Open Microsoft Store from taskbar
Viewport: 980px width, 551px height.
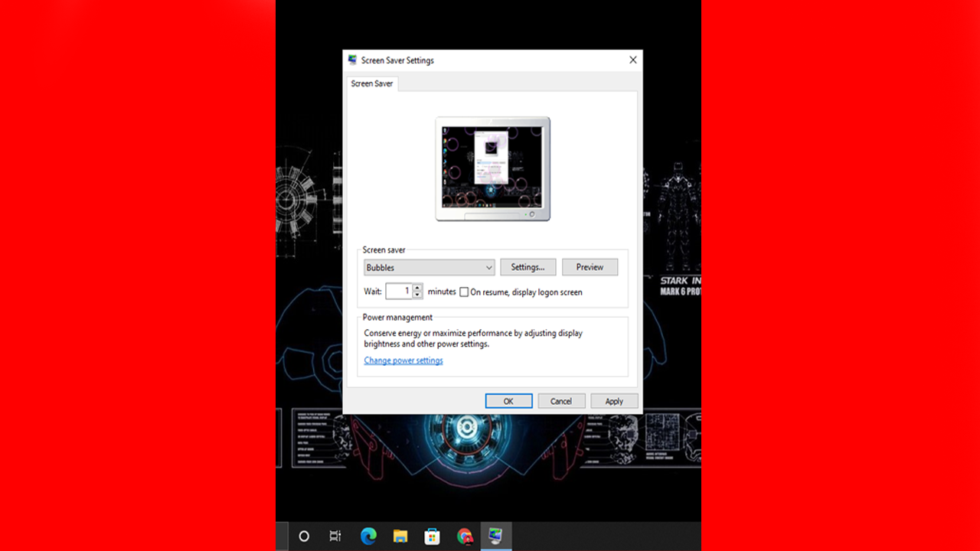point(432,536)
